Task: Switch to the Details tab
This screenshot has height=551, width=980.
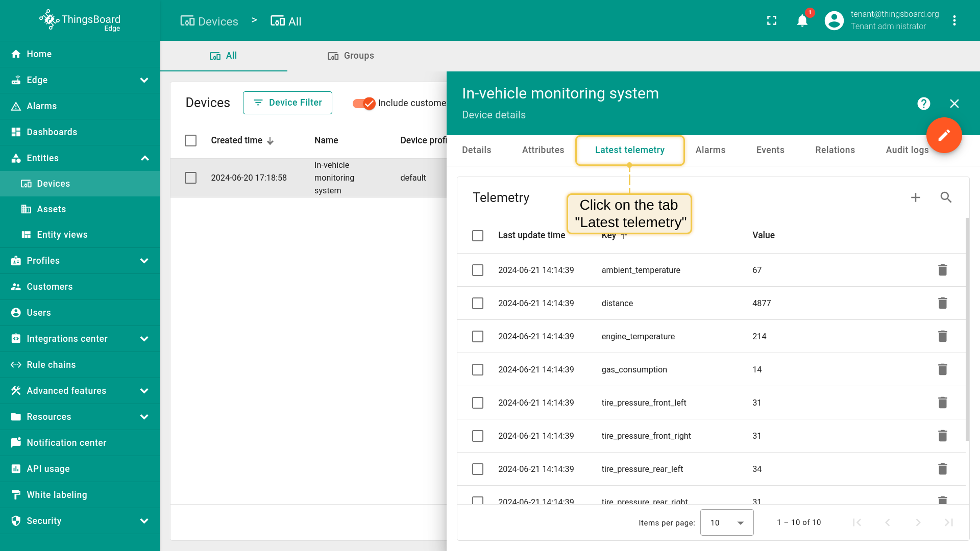Action: point(476,150)
